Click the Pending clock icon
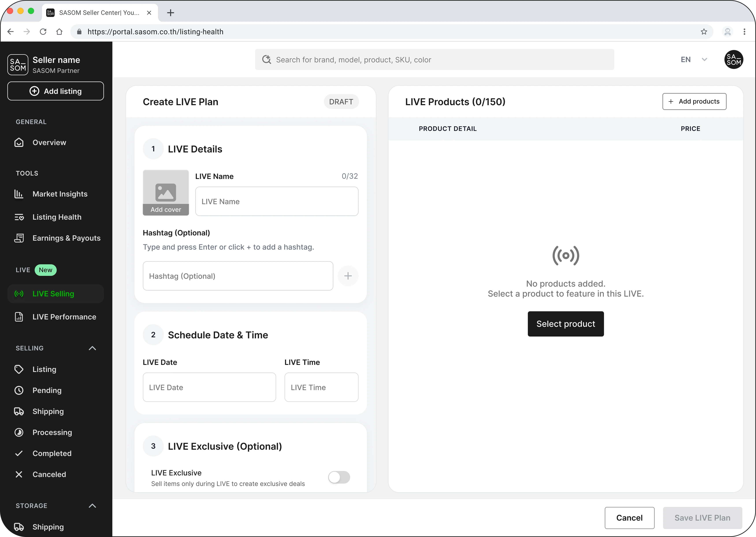The image size is (756, 537). tap(19, 391)
